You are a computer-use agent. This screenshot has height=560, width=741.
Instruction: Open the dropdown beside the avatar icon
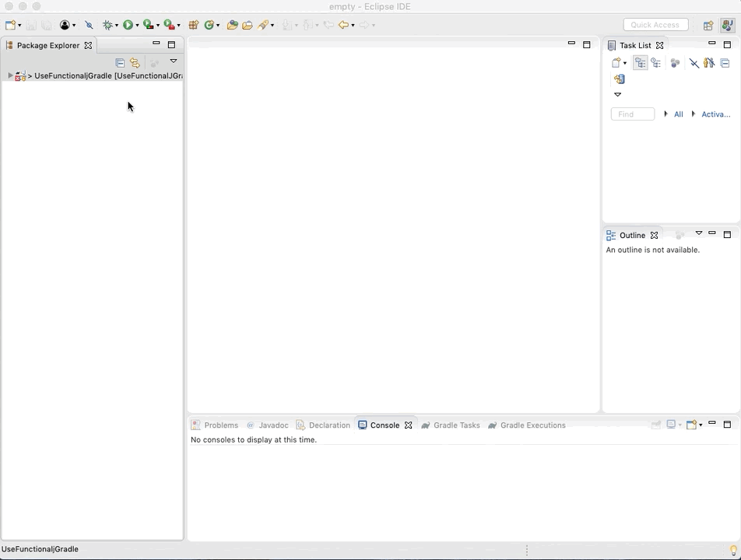(x=74, y=26)
